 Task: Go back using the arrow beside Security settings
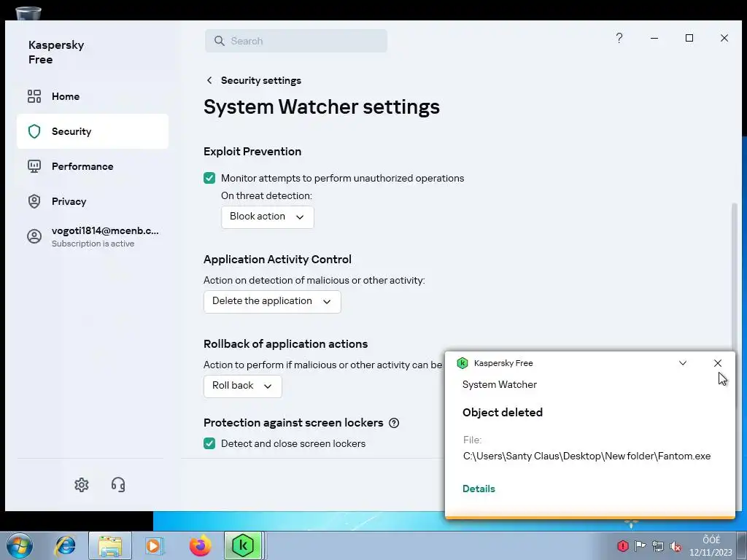(x=209, y=80)
